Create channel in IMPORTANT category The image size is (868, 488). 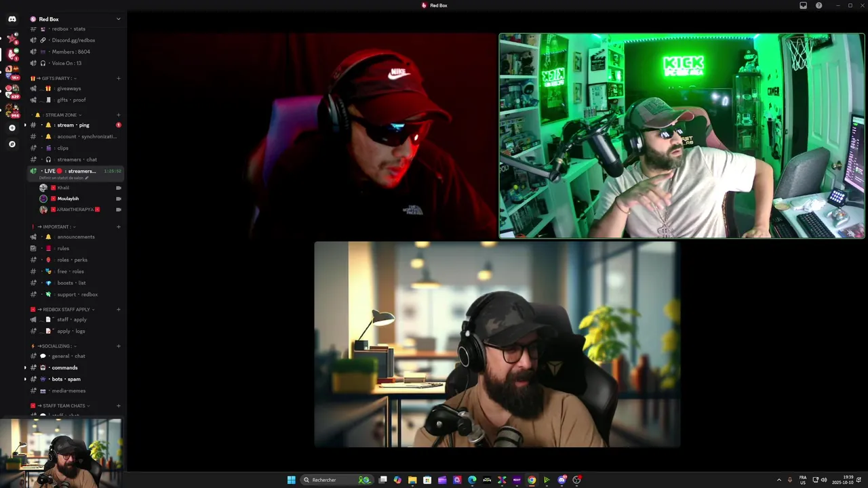[x=119, y=226]
